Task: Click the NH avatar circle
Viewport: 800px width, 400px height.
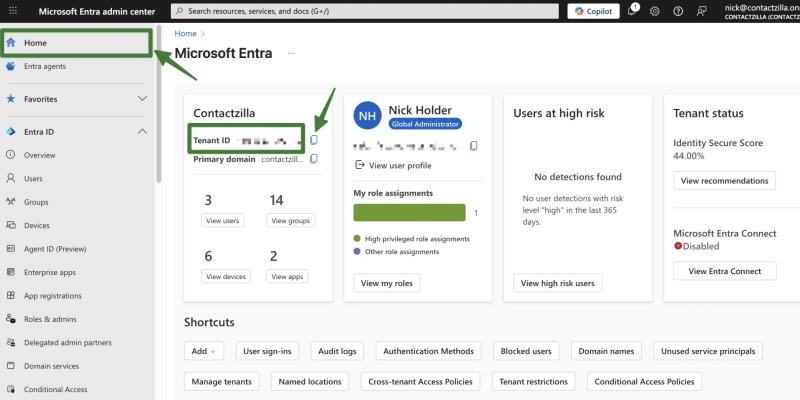Action: coord(367,115)
